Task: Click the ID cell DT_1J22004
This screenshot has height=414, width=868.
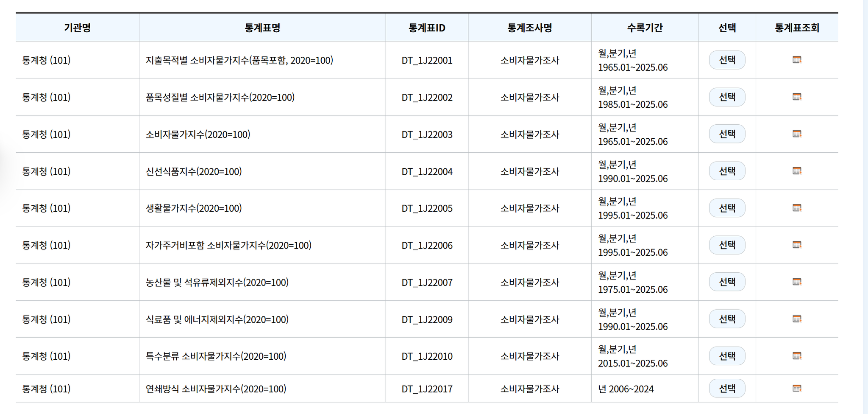Action: (427, 171)
